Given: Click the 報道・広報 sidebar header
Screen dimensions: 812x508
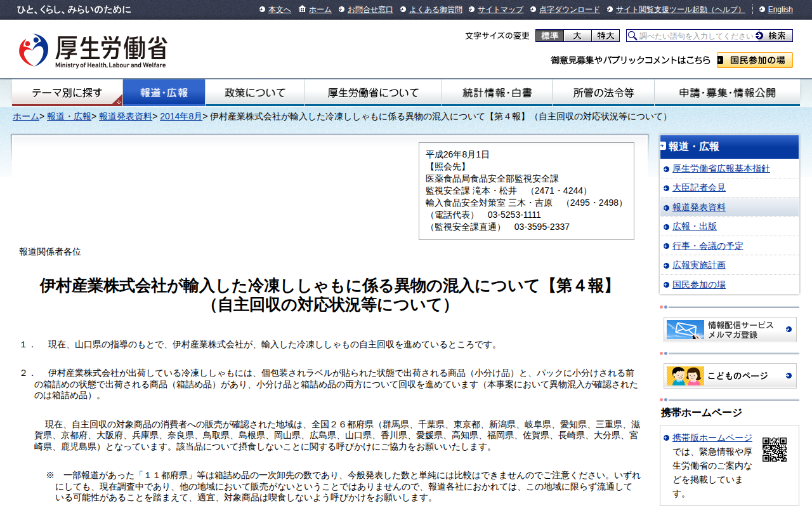Looking at the screenshot, I should [730, 147].
